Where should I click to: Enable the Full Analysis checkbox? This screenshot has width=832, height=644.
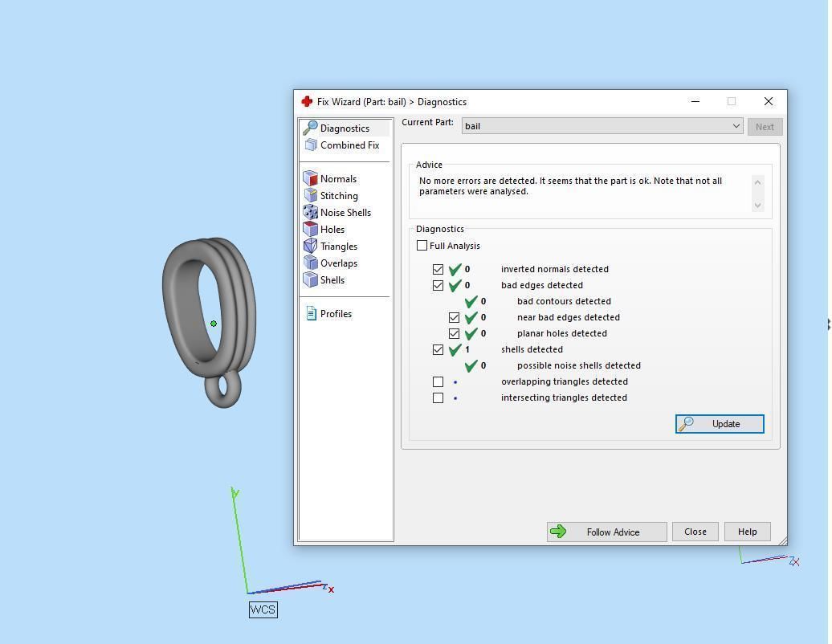(x=422, y=246)
